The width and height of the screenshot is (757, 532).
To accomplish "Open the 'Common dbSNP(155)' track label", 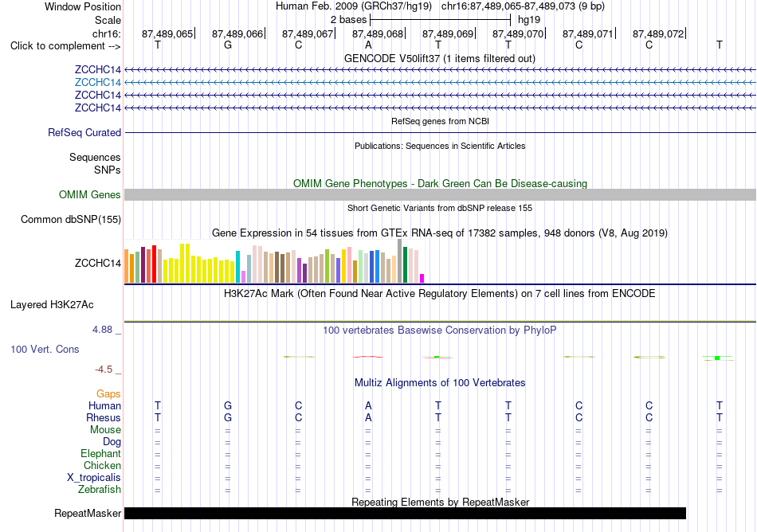I will click(x=70, y=220).
